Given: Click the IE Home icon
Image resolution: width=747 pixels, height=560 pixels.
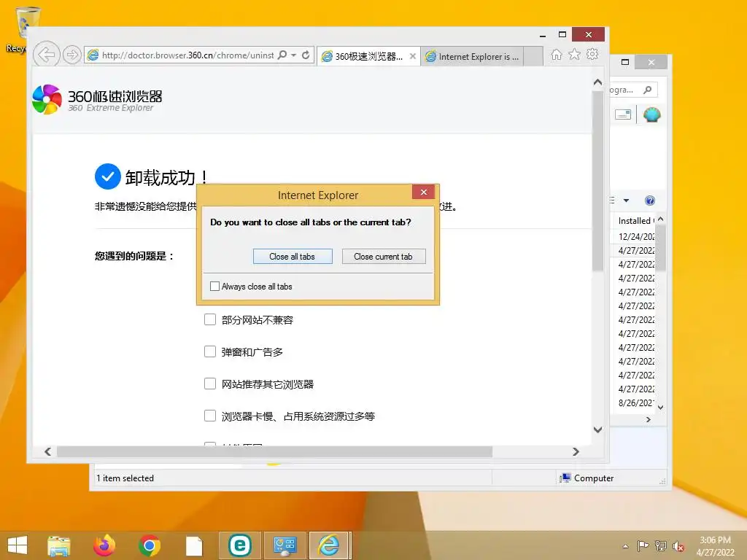Looking at the screenshot, I should point(556,55).
